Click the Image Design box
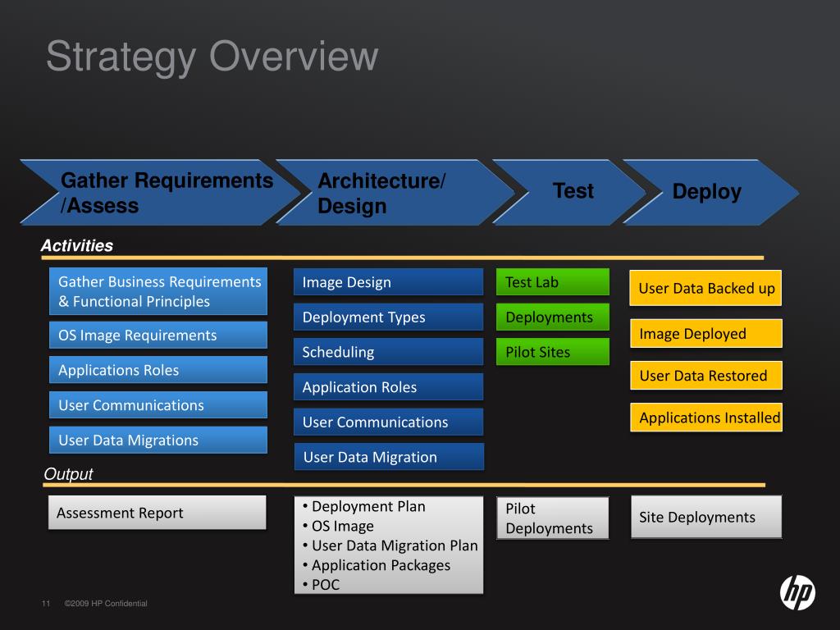The width and height of the screenshot is (840, 630). click(388, 282)
